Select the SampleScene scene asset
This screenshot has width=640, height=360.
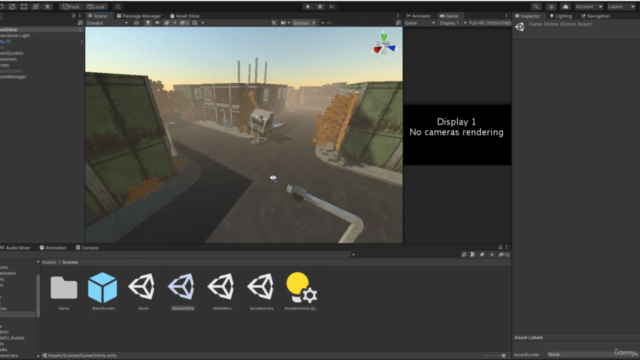[x=262, y=292]
